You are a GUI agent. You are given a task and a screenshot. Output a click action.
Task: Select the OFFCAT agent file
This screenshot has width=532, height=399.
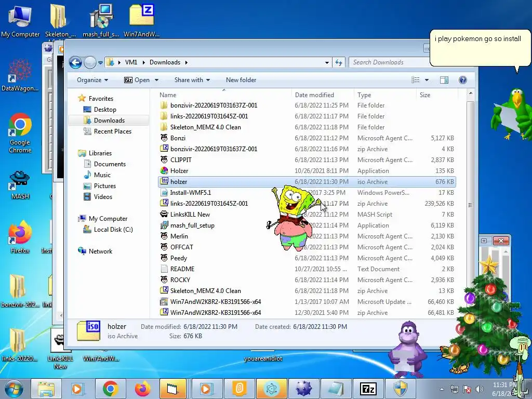[x=307, y=247]
